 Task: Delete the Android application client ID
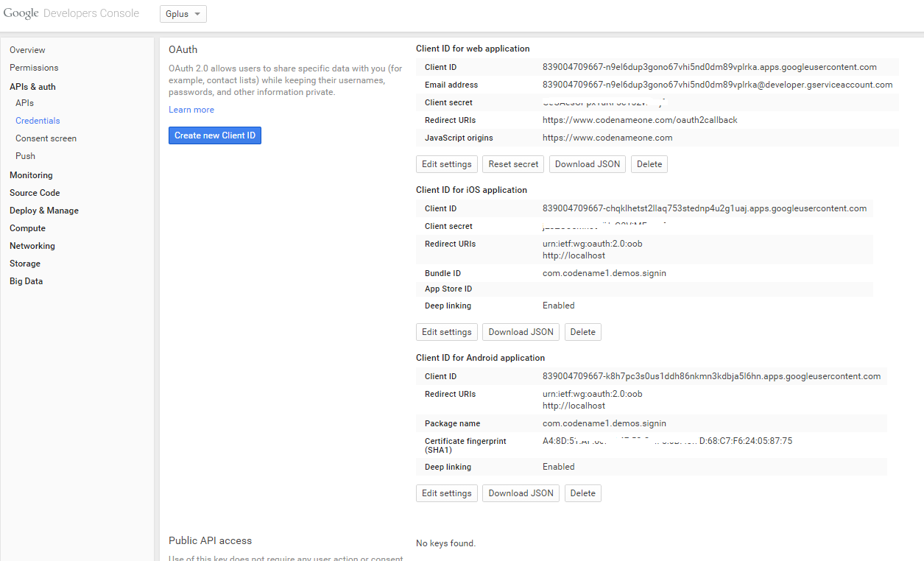583,493
